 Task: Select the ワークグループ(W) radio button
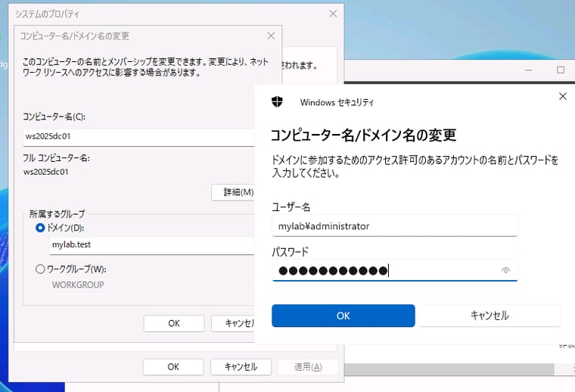(x=40, y=269)
